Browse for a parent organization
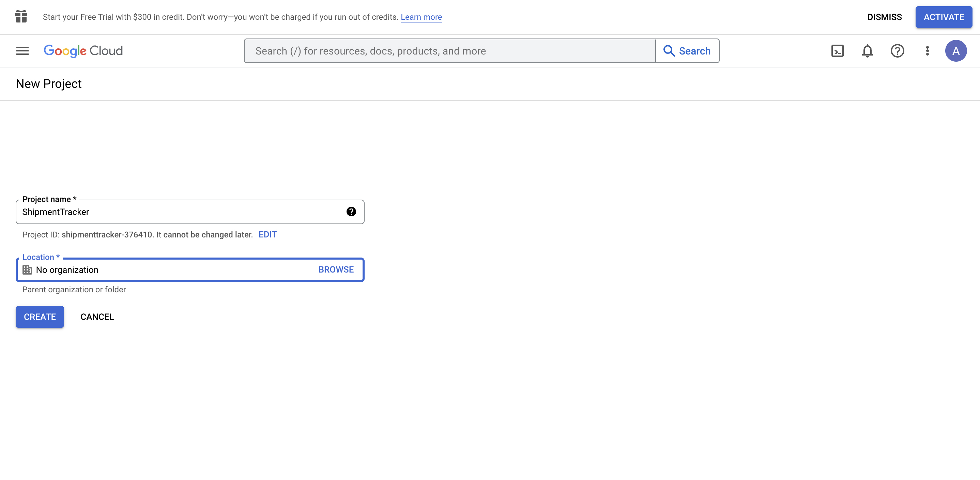980x480 pixels. 336,269
